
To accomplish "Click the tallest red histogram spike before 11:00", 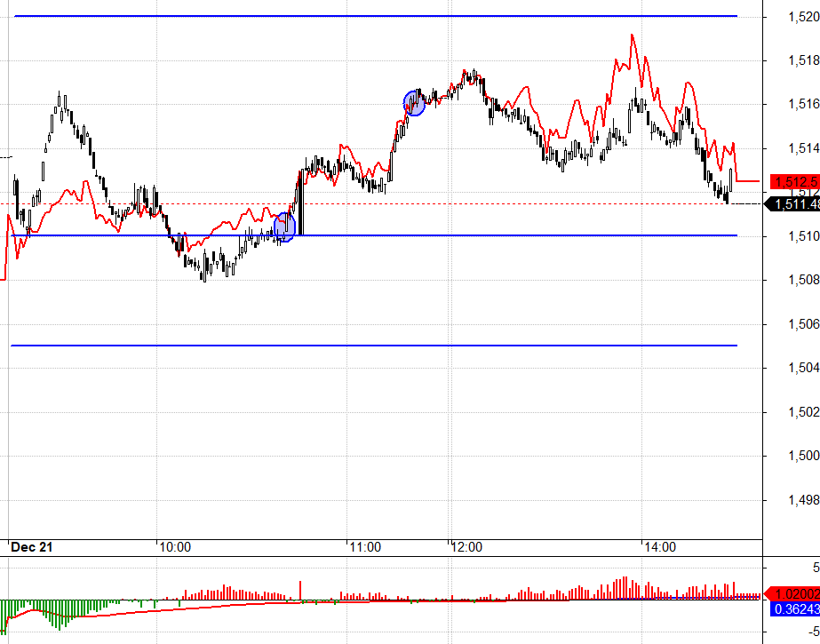I will [300, 590].
